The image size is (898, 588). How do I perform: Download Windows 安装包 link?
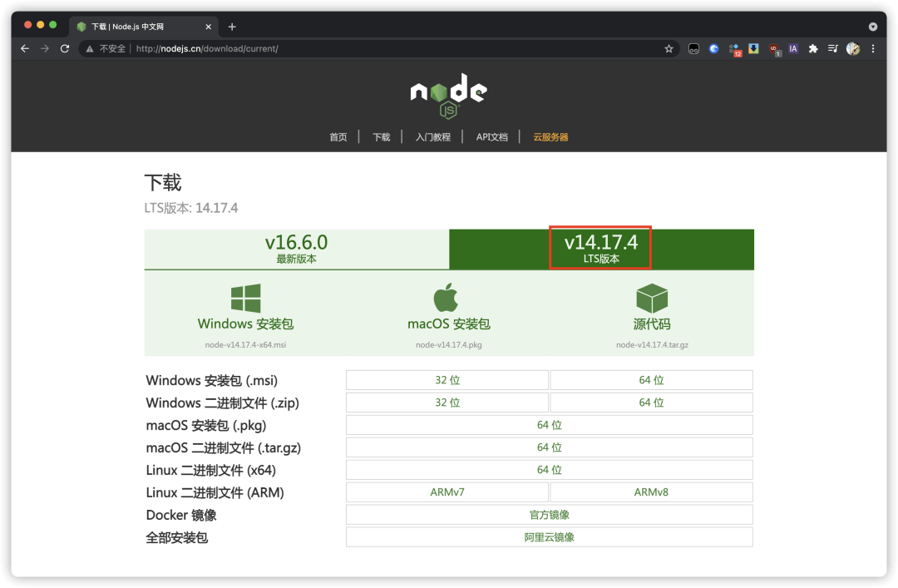coord(245,324)
